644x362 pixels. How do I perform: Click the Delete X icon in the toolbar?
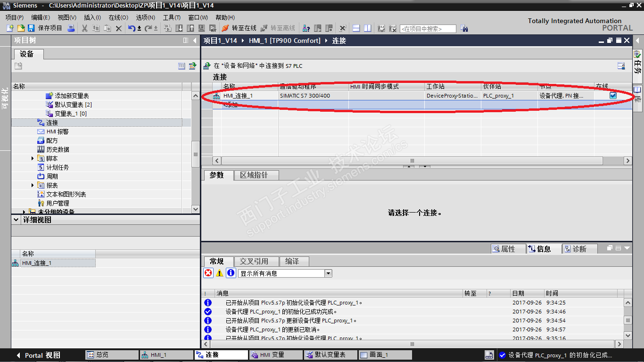coord(119,28)
